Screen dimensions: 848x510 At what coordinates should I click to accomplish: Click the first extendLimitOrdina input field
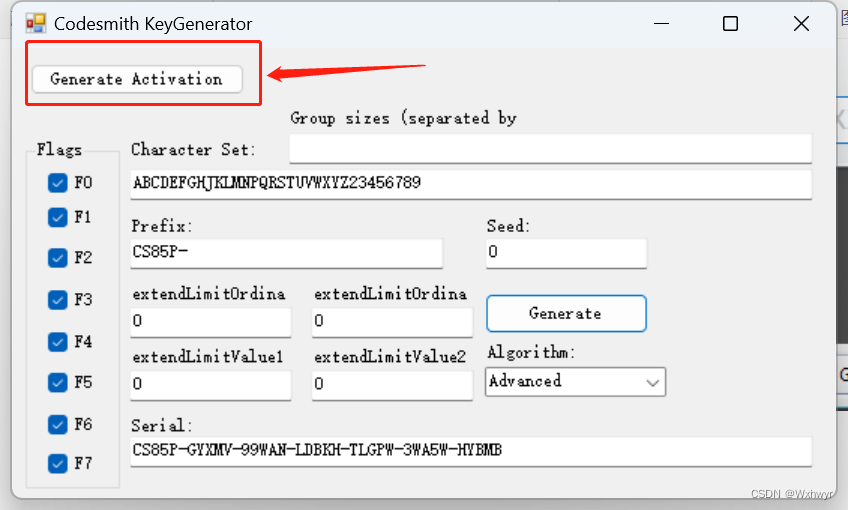click(x=210, y=322)
